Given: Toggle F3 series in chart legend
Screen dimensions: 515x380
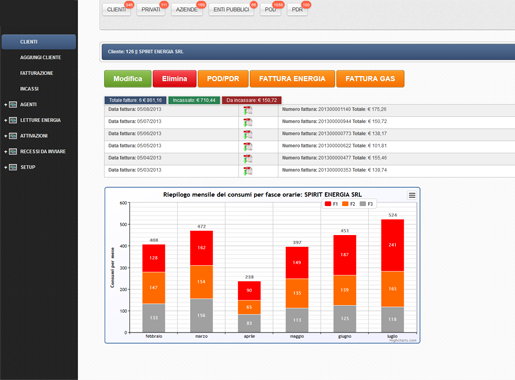Looking at the screenshot, I should 366,204.
